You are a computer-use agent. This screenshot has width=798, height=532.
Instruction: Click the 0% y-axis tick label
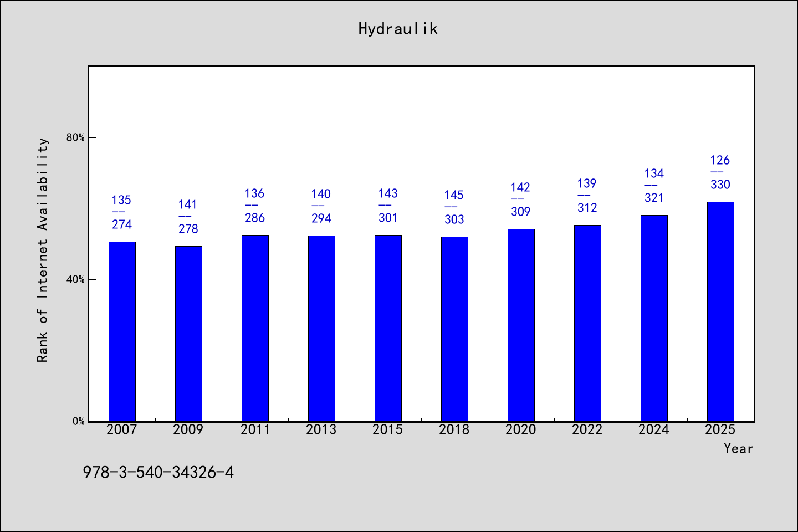coord(79,421)
